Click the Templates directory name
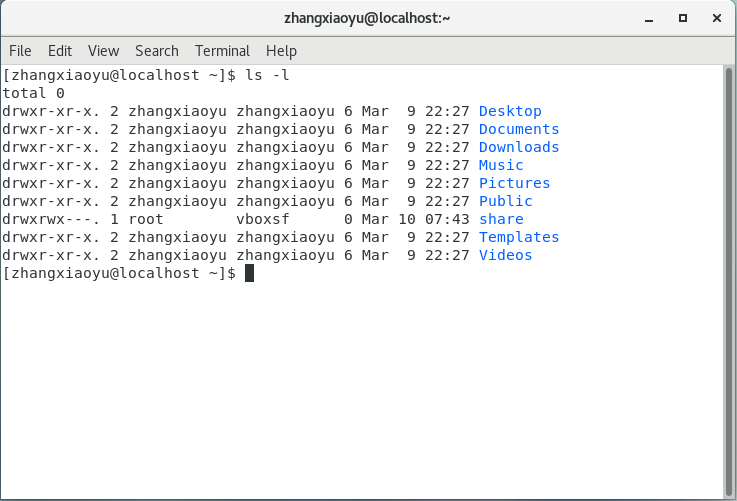 [519, 237]
